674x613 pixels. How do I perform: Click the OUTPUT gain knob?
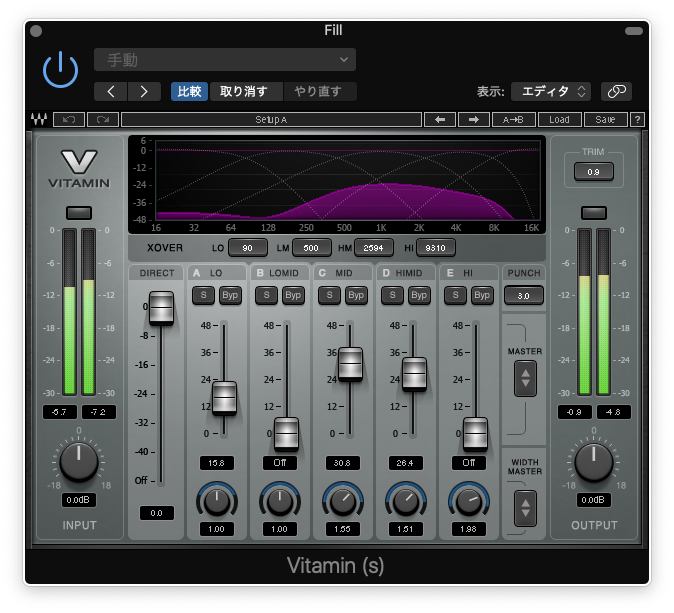[594, 462]
